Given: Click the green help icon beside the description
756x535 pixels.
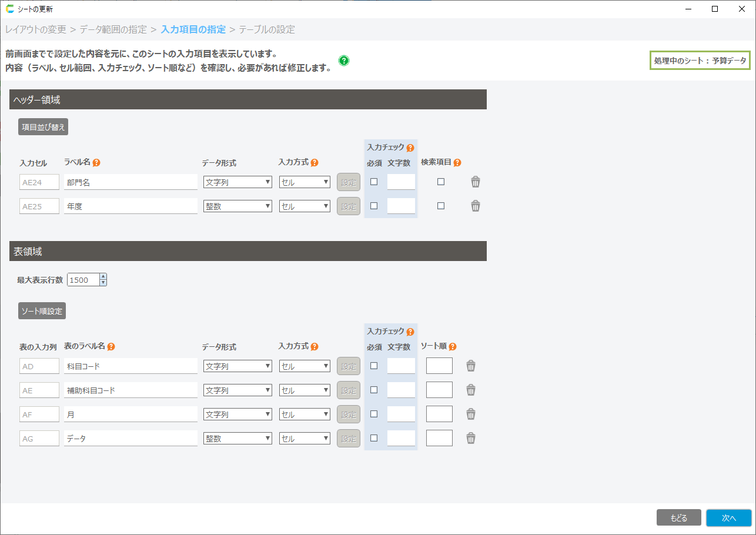Looking at the screenshot, I should pyautogui.click(x=344, y=61).
